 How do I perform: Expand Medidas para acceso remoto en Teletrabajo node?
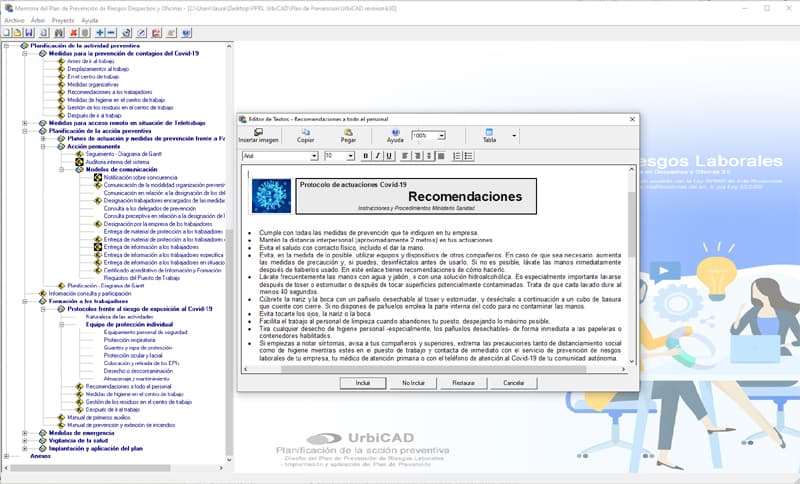tap(24, 123)
